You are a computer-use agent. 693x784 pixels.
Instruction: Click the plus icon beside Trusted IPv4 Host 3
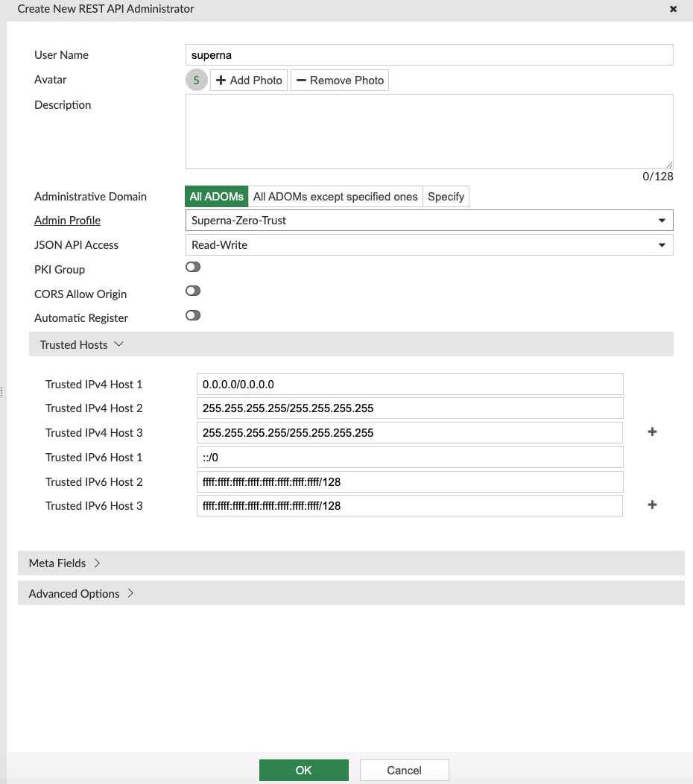(x=652, y=432)
